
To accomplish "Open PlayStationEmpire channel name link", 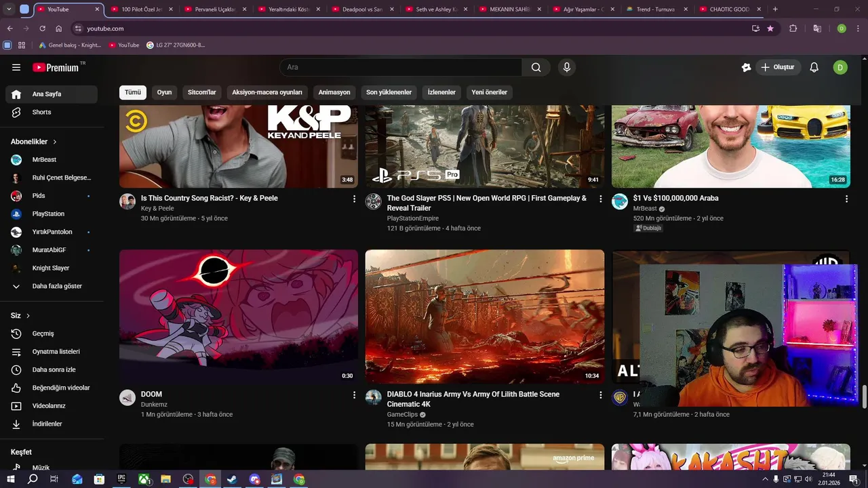I will point(413,219).
